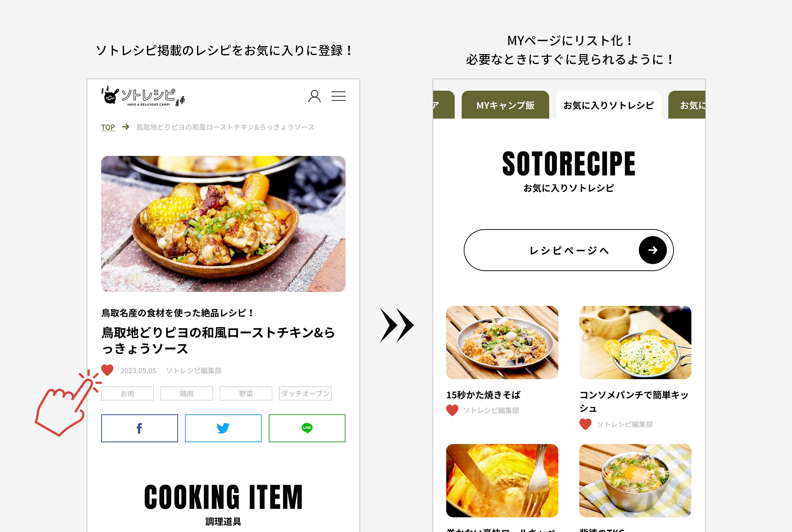This screenshot has width=792, height=532.
Task: Follow the TOP breadcrumb link
Action: click(x=108, y=127)
